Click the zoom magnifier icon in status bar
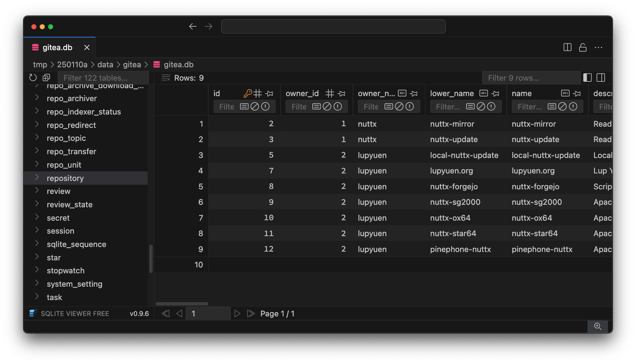636x364 pixels. point(598,326)
